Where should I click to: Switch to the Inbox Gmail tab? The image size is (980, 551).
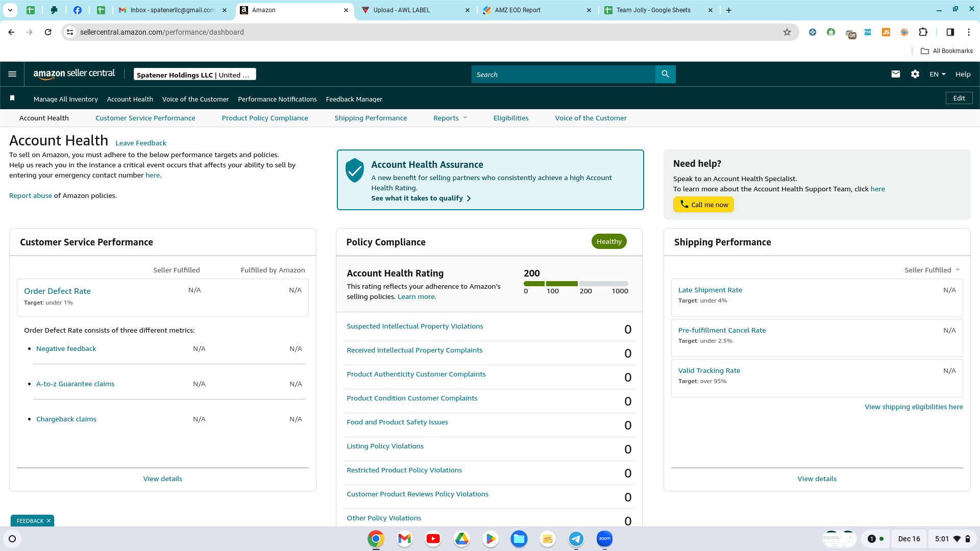point(173,10)
